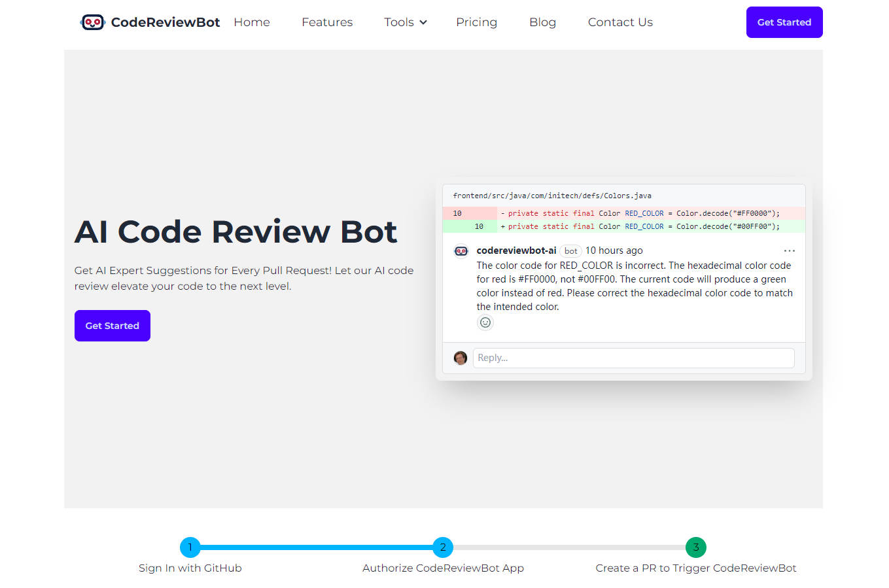Select step 1 circle on progress bar
This screenshot has width=889, height=588.
(190, 547)
